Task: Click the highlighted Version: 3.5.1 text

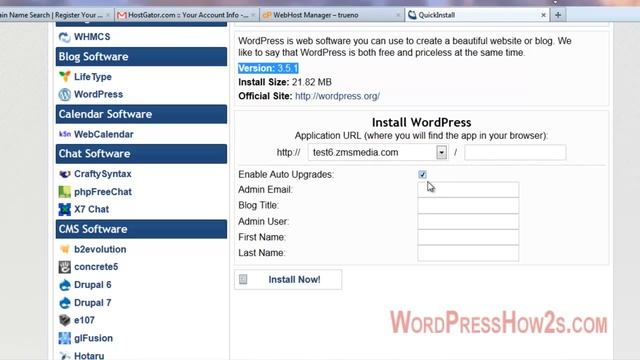Action: (268, 68)
